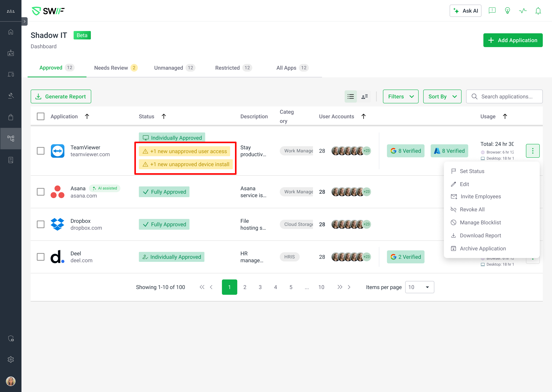Toggle the select-all Application checkbox
This screenshot has height=392, width=552.
click(41, 116)
